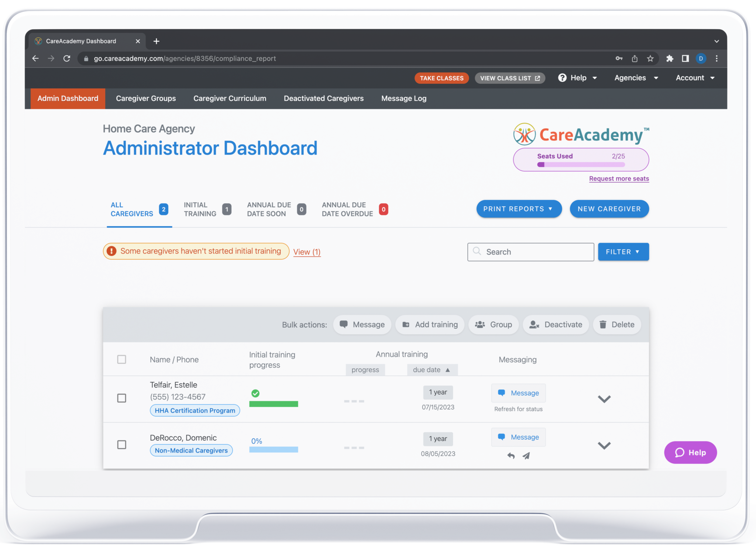The image size is (756, 546).
Task: Click the send paper-plane icon for DeRocco
Action: click(x=526, y=456)
